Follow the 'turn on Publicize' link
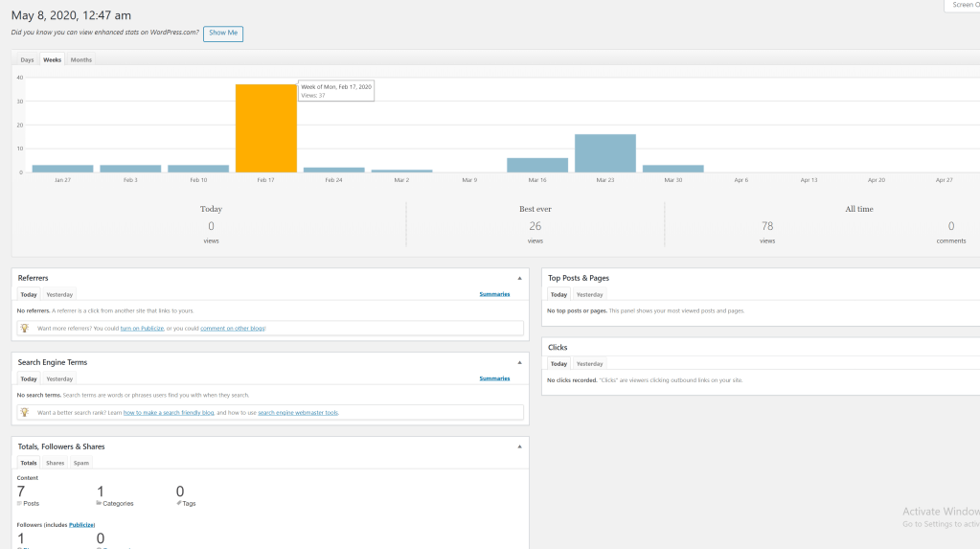The image size is (980, 549). (x=142, y=329)
